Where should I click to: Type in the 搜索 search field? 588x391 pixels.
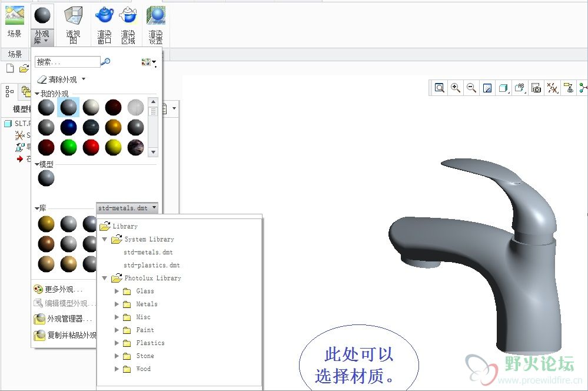(68, 62)
